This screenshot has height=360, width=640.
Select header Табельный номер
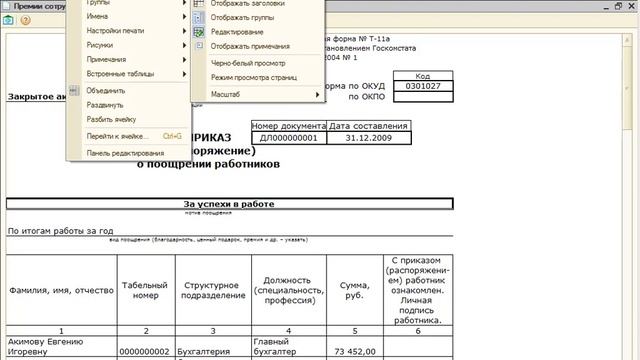tap(146, 290)
